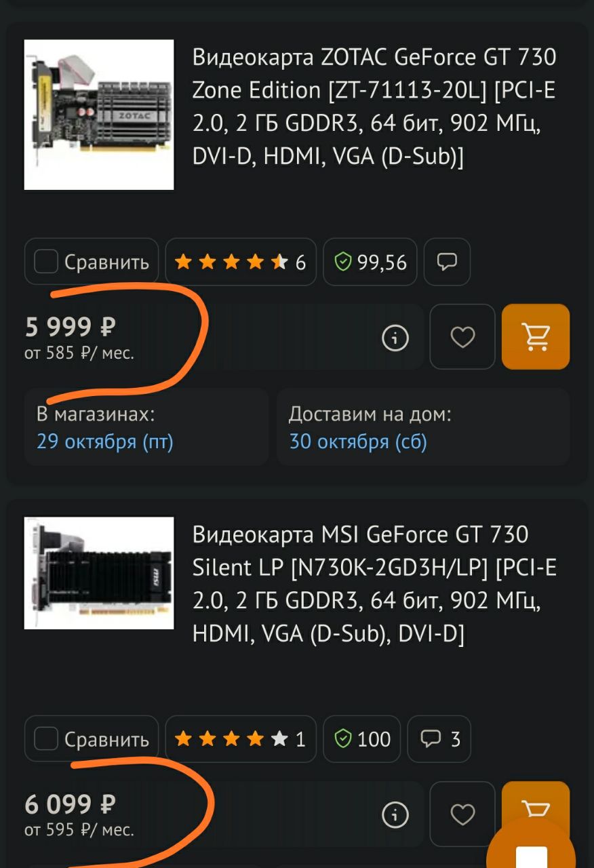This screenshot has width=594, height=868.
Task: Open MSI video card thumbnail image
Action: [x=99, y=573]
